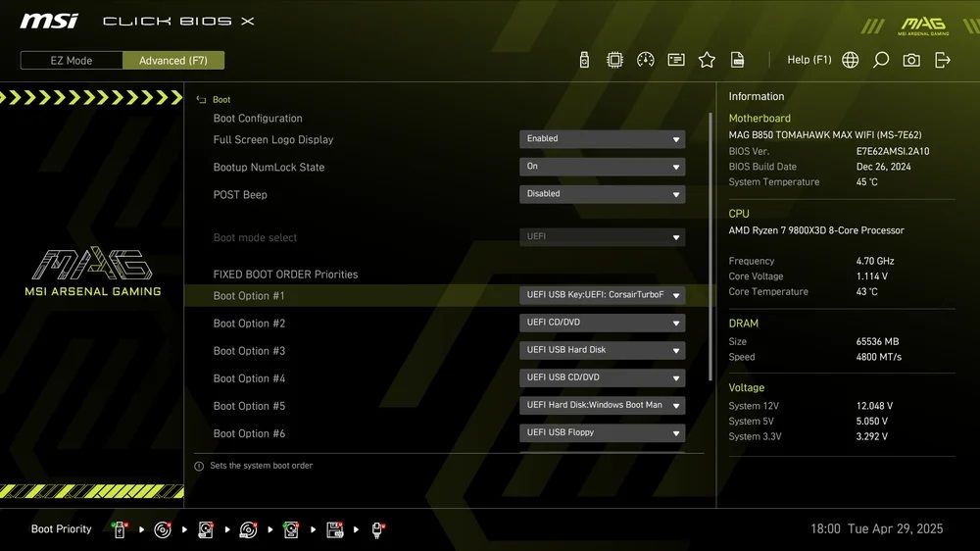
Task: Select the USB key icon in Boot Priority
Action: (x=120, y=529)
